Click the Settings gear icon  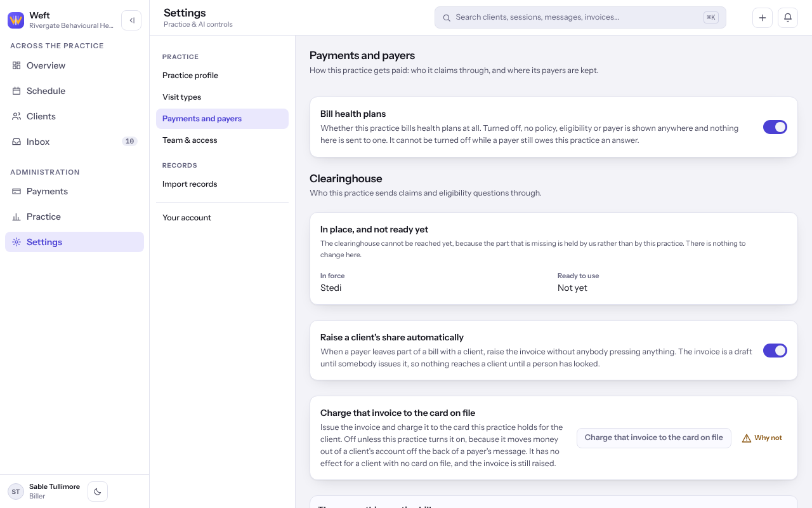coord(16,242)
